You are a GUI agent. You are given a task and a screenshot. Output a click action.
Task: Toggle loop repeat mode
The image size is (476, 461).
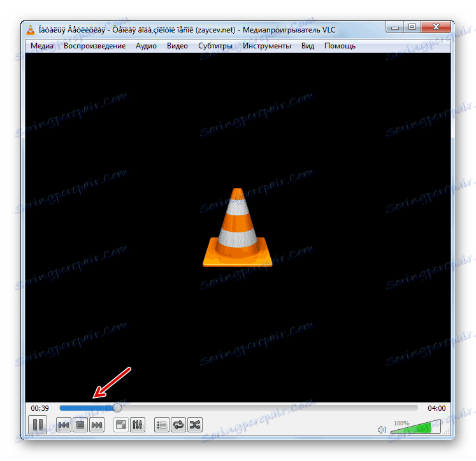(x=178, y=425)
